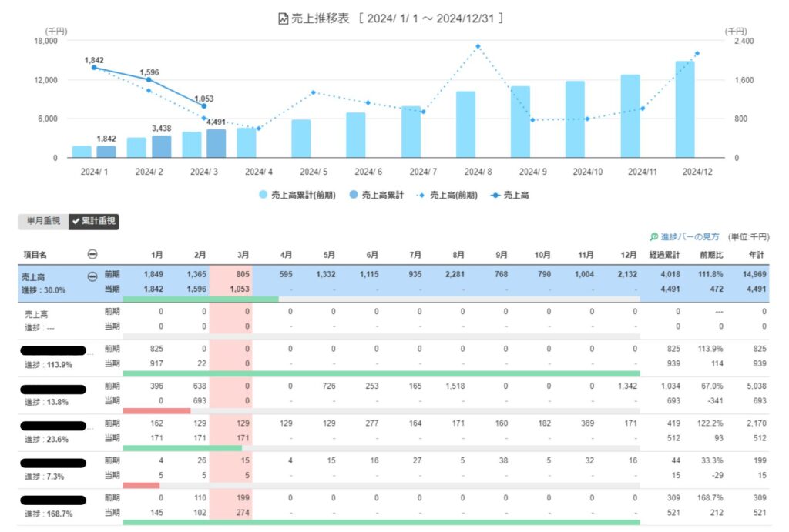Click the chart icon beside 売上推移表 title
The width and height of the screenshot is (789, 532).
pyautogui.click(x=283, y=18)
